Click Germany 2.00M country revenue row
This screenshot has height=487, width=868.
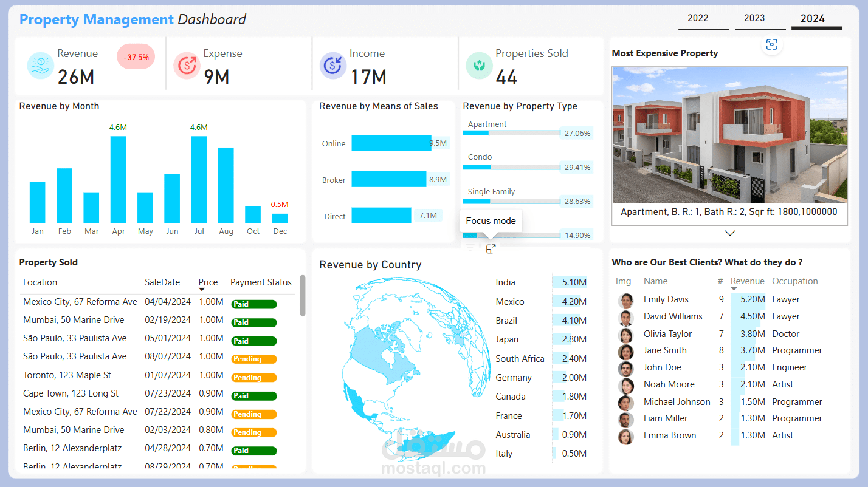[541, 378]
